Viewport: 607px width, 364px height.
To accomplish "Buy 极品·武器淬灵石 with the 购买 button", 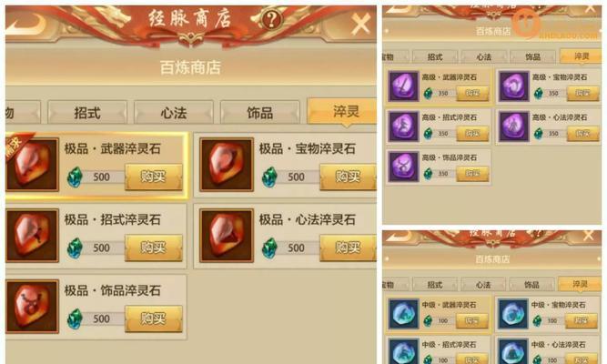I will [x=153, y=177].
